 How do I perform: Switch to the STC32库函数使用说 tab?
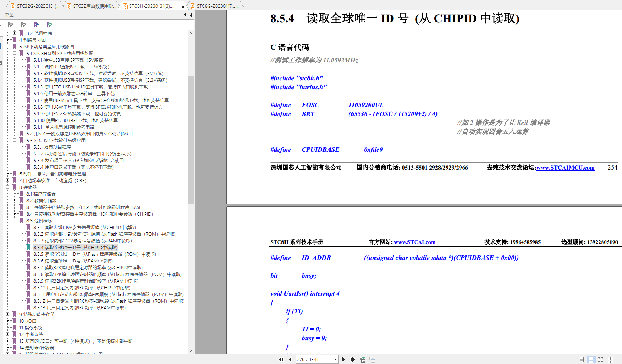[91, 6]
